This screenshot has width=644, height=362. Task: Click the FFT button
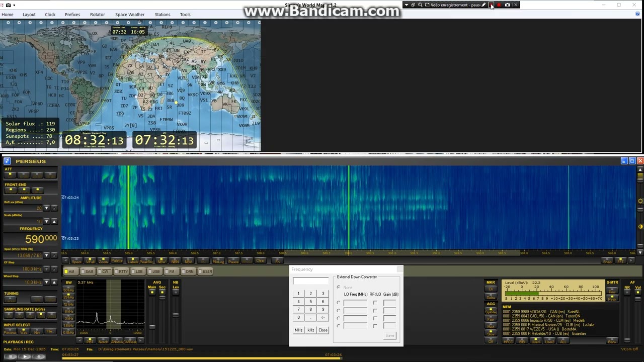pos(620,260)
